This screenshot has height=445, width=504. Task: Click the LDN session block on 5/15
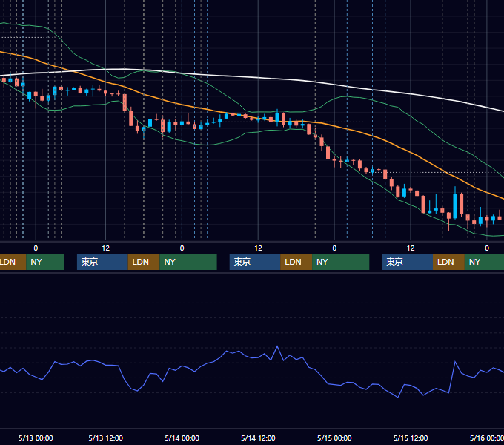(x=448, y=262)
